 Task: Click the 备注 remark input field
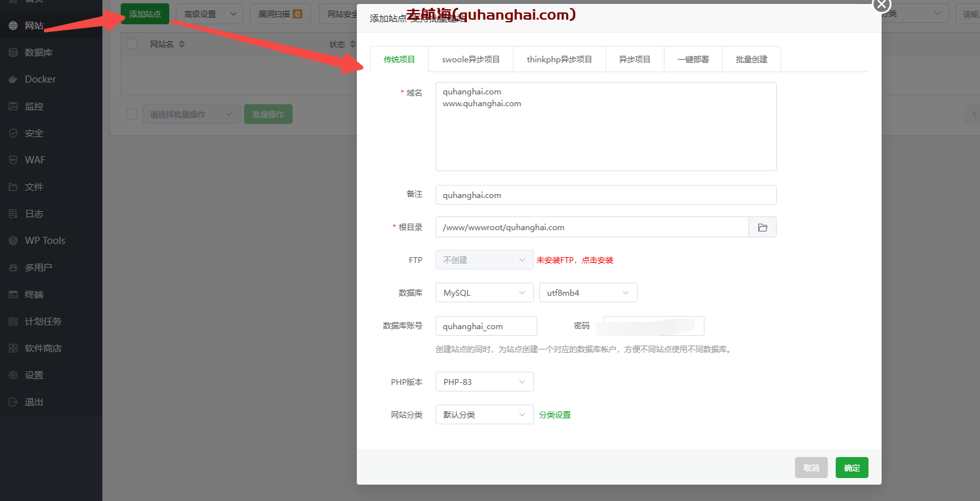click(605, 195)
